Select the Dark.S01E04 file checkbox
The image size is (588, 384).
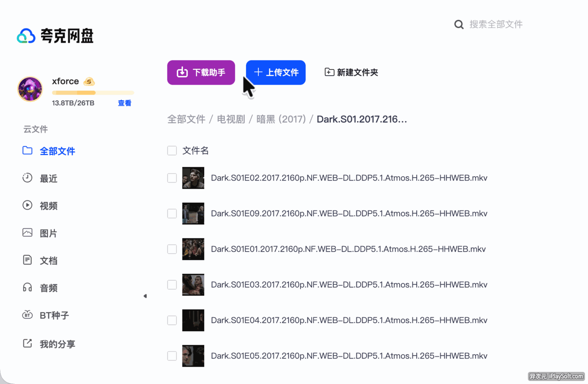click(x=172, y=320)
